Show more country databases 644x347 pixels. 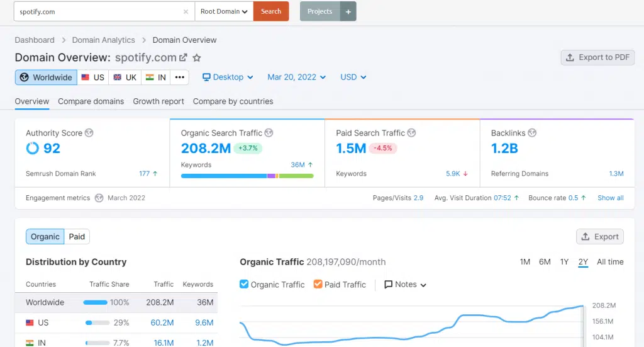click(179, 77)
